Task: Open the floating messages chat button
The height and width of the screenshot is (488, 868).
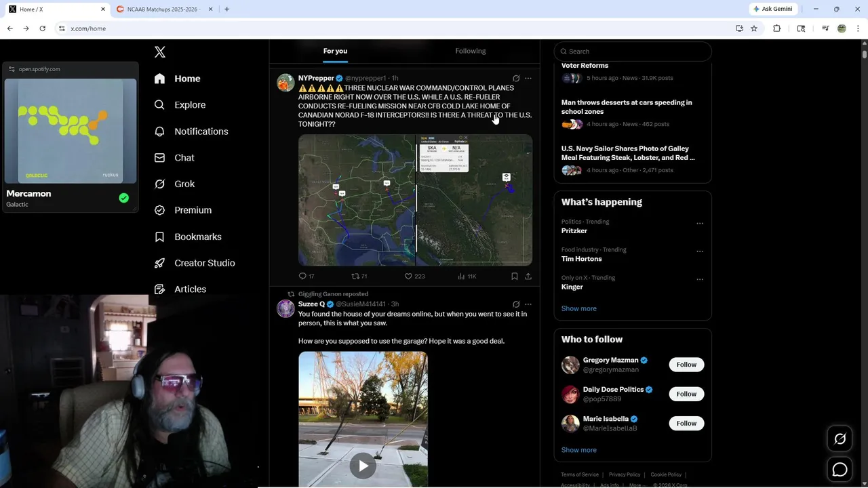Action: click(x=840, y=470)
